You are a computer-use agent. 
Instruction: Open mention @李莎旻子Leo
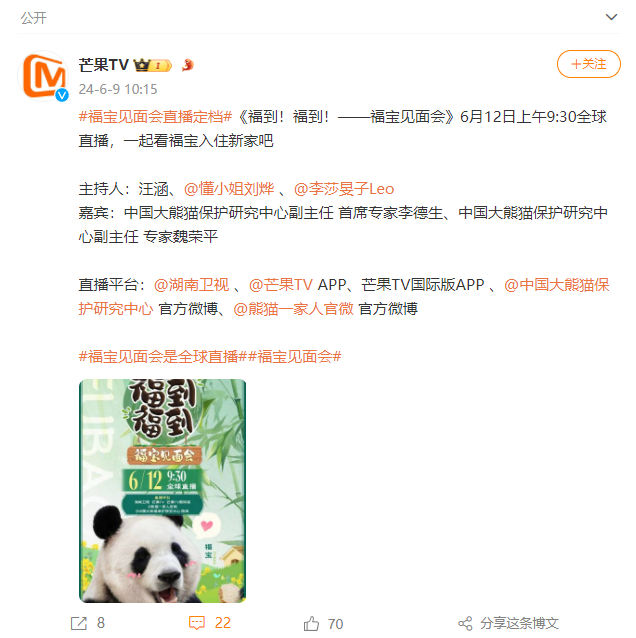click(x=344, y=189)
